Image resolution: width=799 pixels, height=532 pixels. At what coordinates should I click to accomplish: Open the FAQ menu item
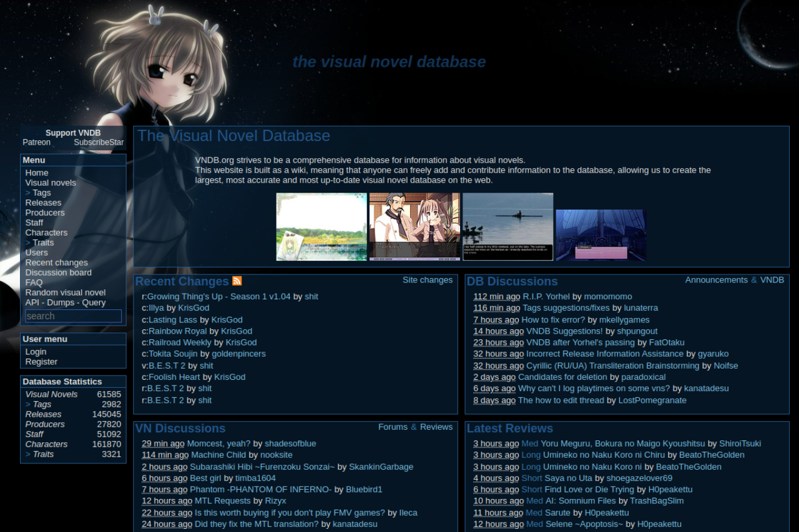tap(34, 283)
